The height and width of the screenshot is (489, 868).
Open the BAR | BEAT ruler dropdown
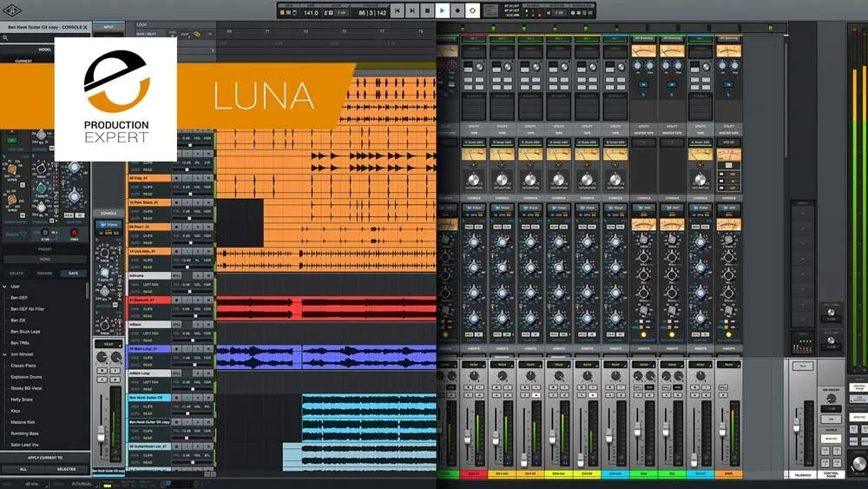coord(148,34)
